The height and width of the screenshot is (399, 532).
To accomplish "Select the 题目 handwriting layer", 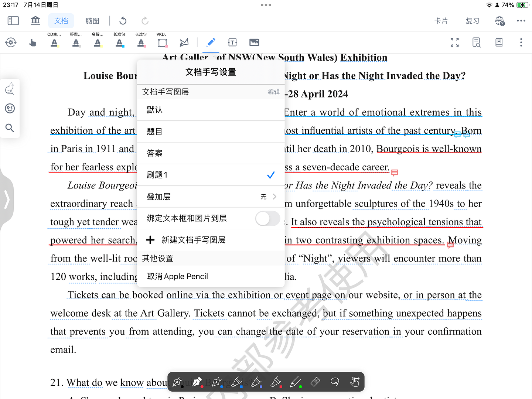I will tap(211, 132).
